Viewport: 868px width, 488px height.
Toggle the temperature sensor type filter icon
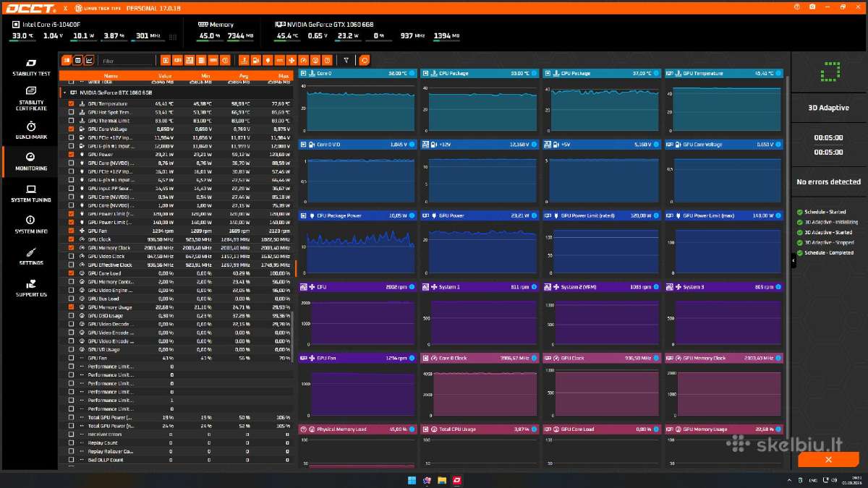pyautogui.click(x=244, y=61)
